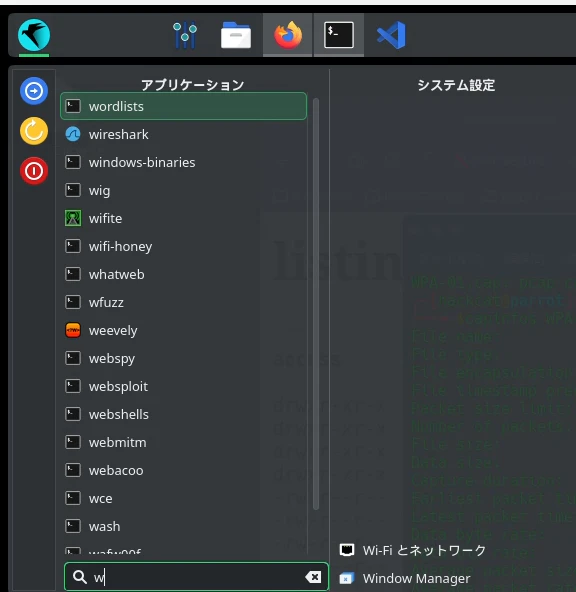Image resolution: width=576 pixels, height=592 pixels.
Task: Click inside the search input containing w
Action: click(196, 577)
